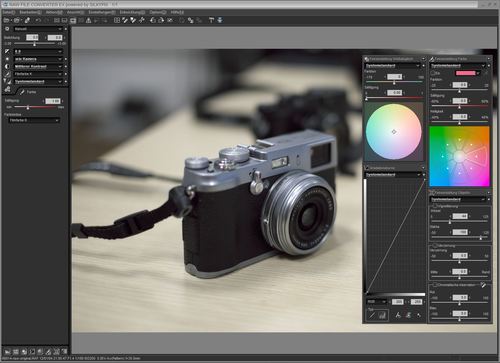Click the open folder icon in toolbar
Image resolution: width=500 pixels, height=363 pixels.
tap(17, 20)
